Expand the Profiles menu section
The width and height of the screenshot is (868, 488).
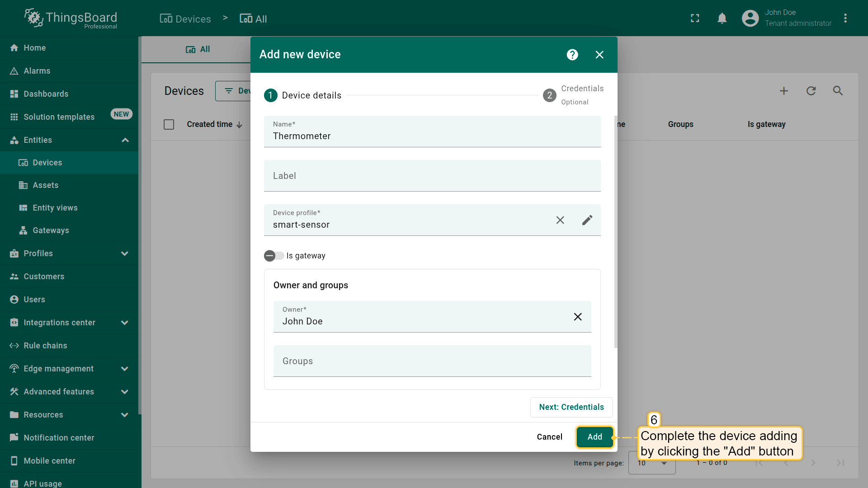tap(125, 253)
